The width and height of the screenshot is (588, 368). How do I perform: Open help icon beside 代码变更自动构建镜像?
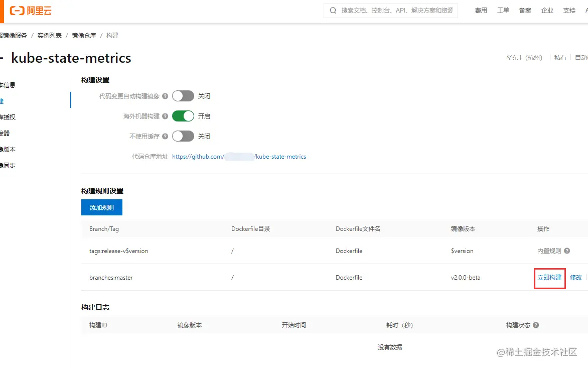point(165,96)
